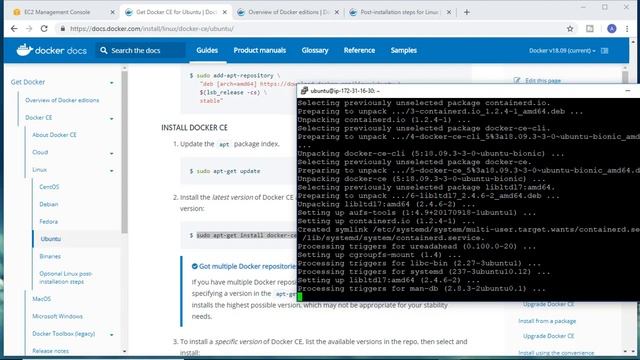The width and height of the screenshot is (640, 360).
Task: Open the Product manuals section
Action: click(260, 50)
